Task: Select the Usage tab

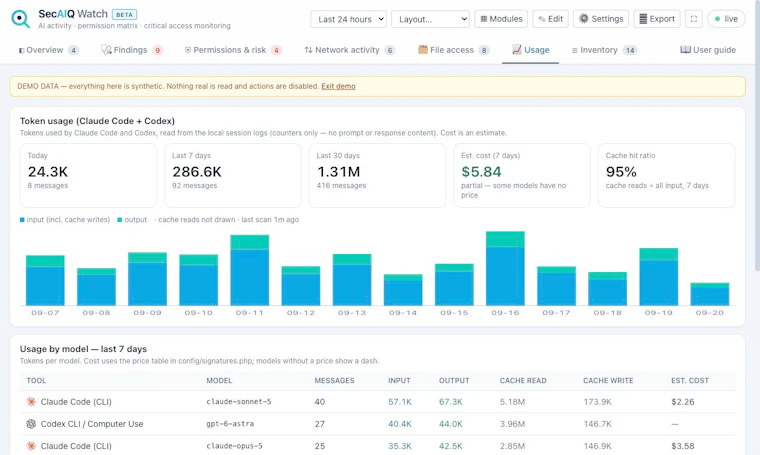Action: pos(530,50)
